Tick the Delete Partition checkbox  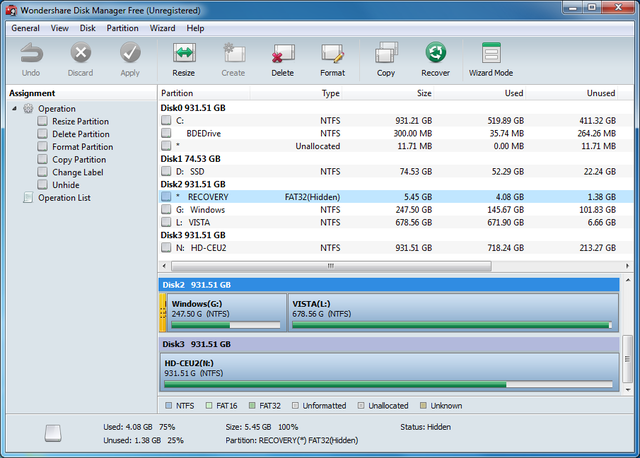click(x=42, y=134)
